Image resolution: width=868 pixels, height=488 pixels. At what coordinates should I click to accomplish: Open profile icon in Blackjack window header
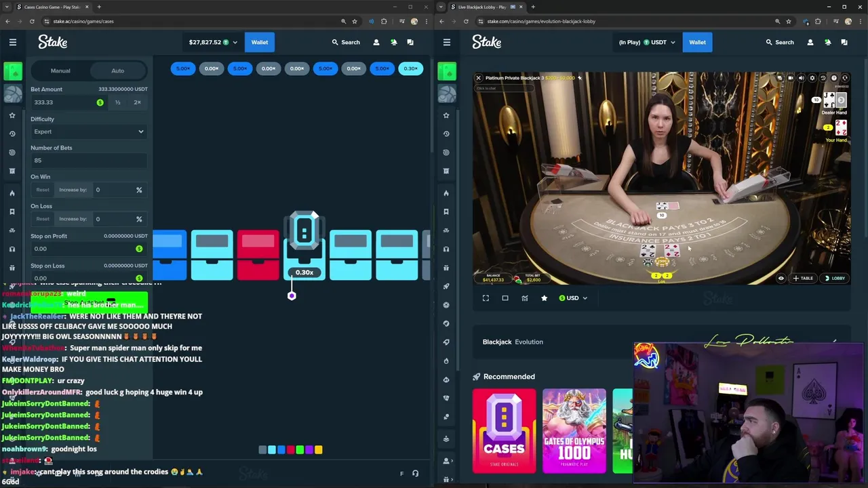click(810, 42)
